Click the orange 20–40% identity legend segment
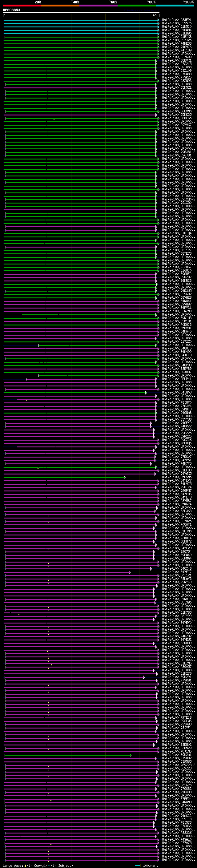 coord(60,6)
